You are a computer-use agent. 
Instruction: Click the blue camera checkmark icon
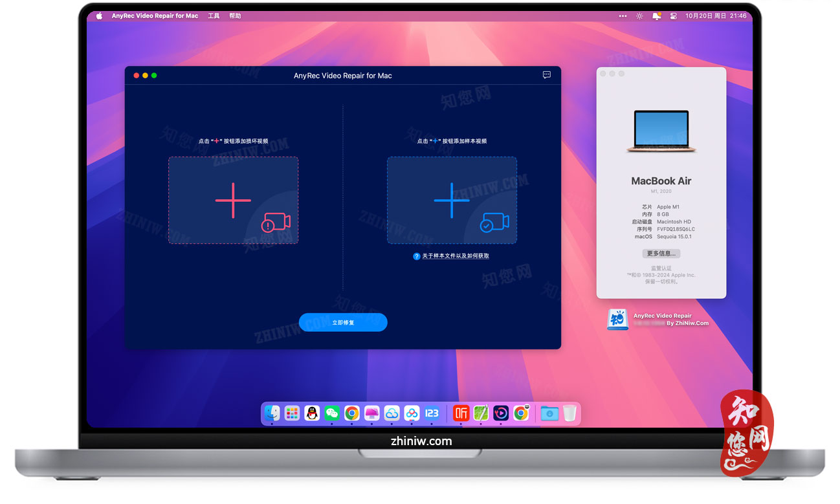click(494, 223)
